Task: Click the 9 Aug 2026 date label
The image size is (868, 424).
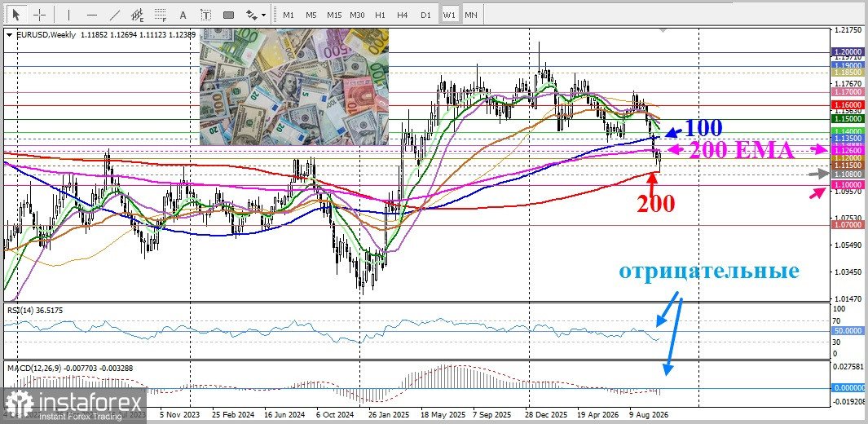Action: point(650,414)
